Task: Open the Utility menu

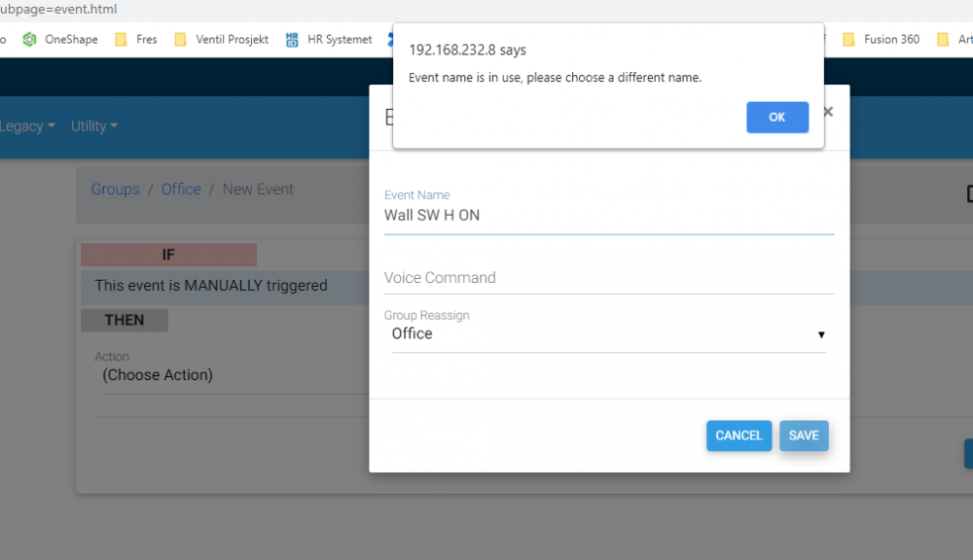Action: [93, 126]
